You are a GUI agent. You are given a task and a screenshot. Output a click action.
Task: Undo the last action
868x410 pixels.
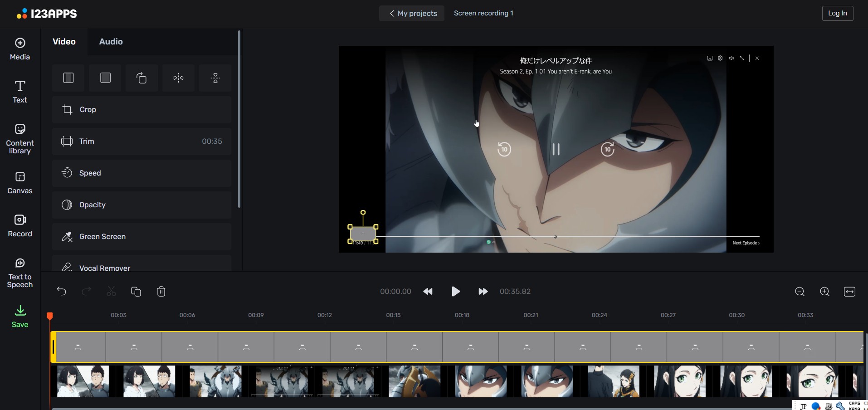click(62, 291)
